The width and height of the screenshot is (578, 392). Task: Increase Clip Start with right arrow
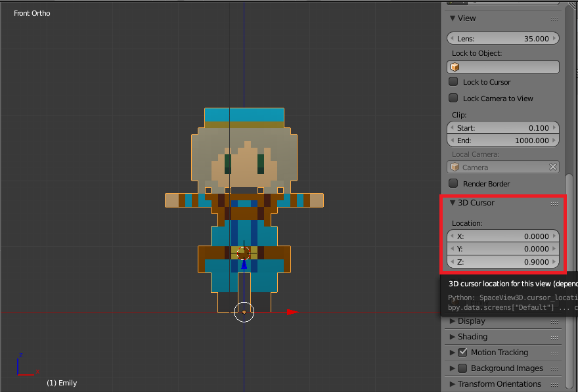click(554, 128)
